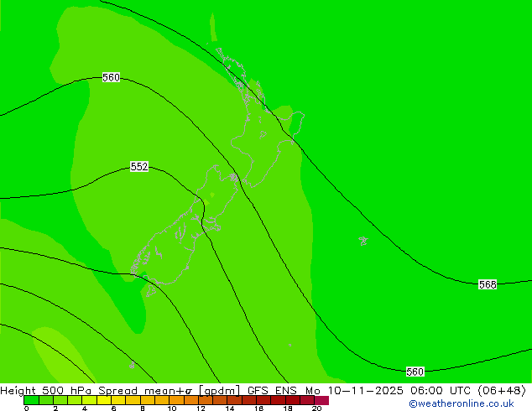Click the legend scale number 12
The width and height of the screenshot is (532, 411).
[201, 408]
